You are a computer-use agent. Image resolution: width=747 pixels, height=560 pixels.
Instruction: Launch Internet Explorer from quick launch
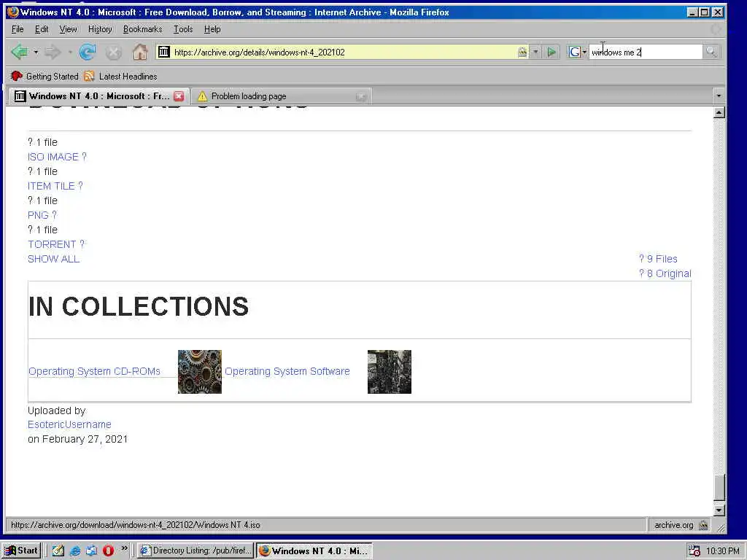click(75, 551)
